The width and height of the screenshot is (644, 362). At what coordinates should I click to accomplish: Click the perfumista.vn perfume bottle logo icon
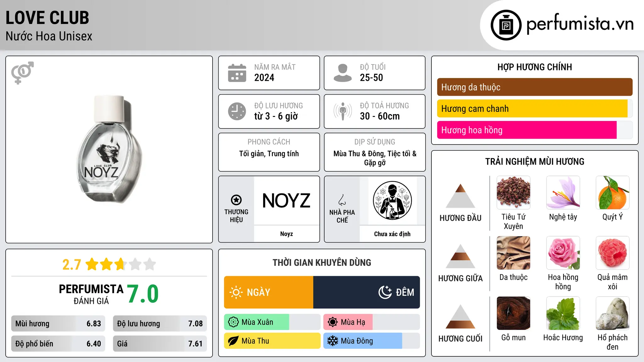pos(506,25)
